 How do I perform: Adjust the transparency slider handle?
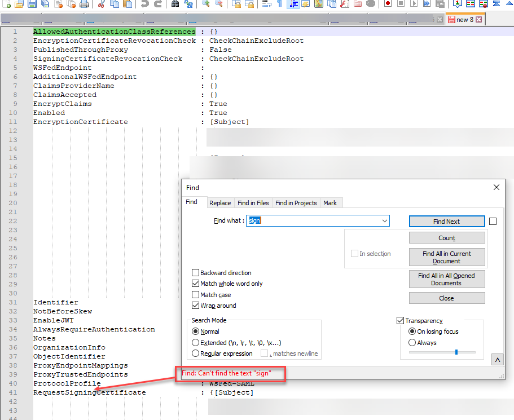(x=456, y=352)
